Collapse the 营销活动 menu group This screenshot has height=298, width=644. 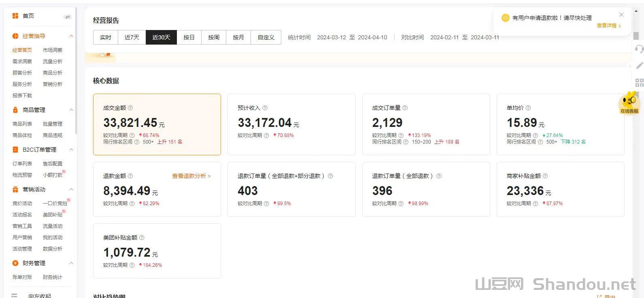point(71,189)
